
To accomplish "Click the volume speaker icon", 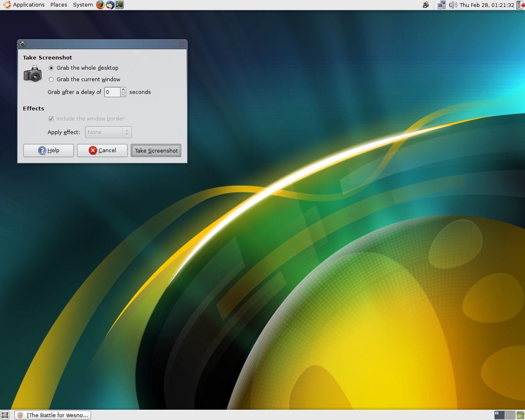I will [453, 5].
